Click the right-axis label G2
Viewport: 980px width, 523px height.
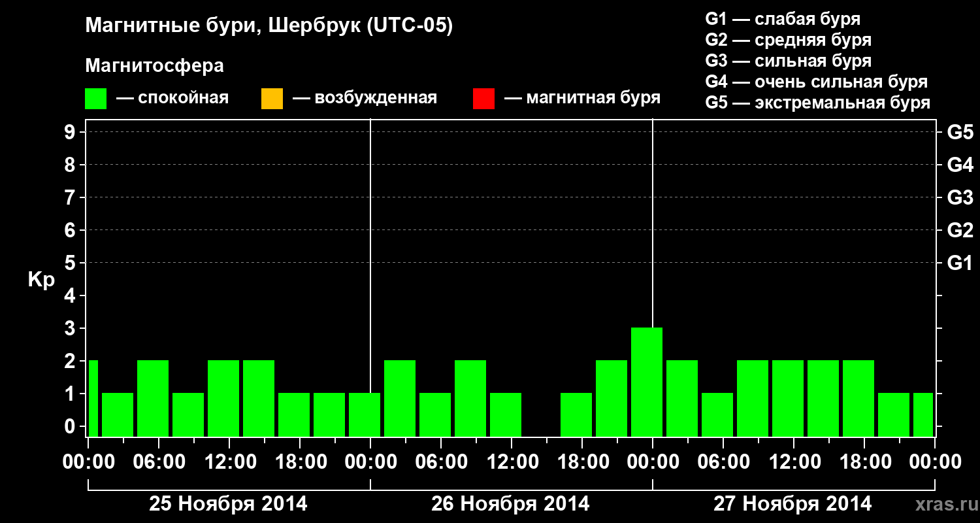click(960, 230)
